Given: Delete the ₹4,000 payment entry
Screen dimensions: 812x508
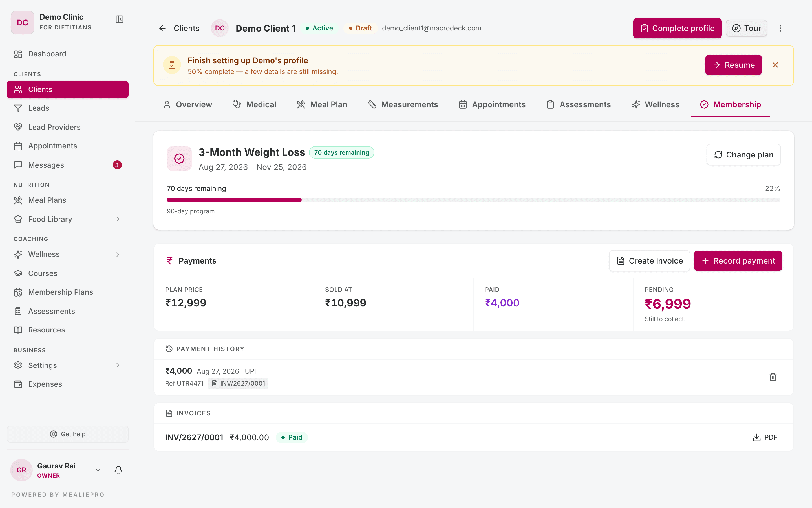Looking at the screenshot, I should coord(773,377).
